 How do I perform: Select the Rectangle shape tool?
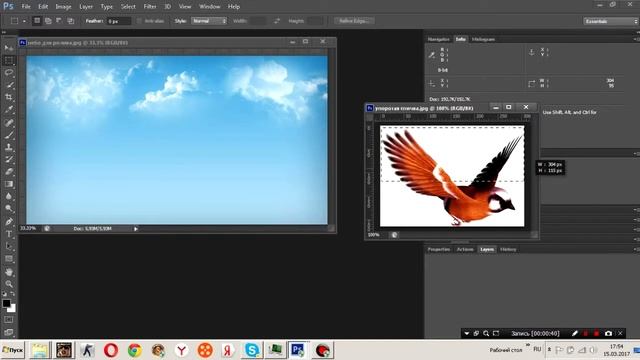(x=9, y=259)
